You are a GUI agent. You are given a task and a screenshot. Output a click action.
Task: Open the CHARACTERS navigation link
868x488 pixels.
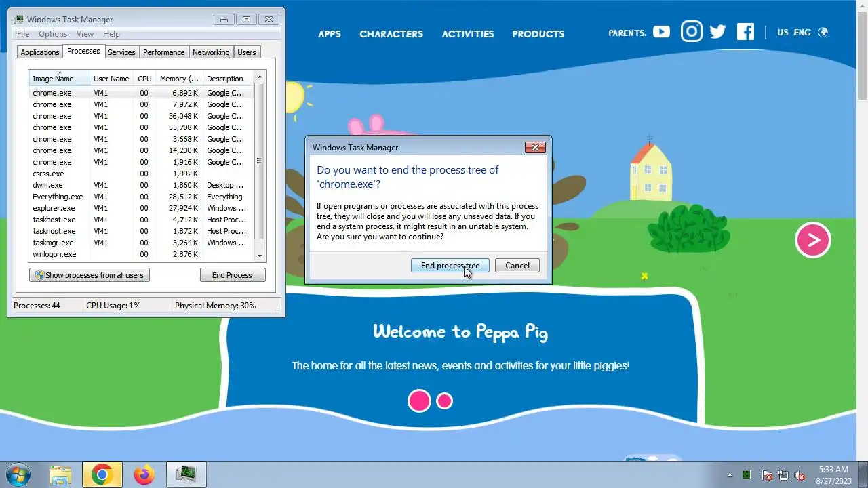coord(391,34)
